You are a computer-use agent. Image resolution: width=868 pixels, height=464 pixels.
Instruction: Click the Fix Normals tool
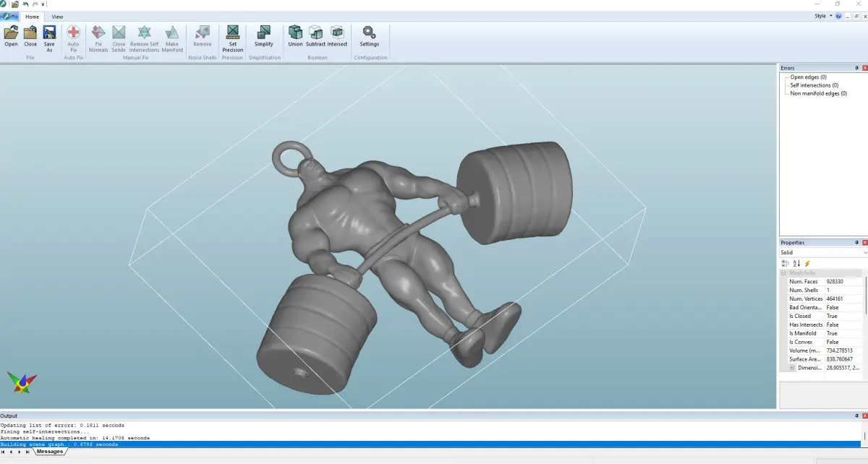point(98,38)
